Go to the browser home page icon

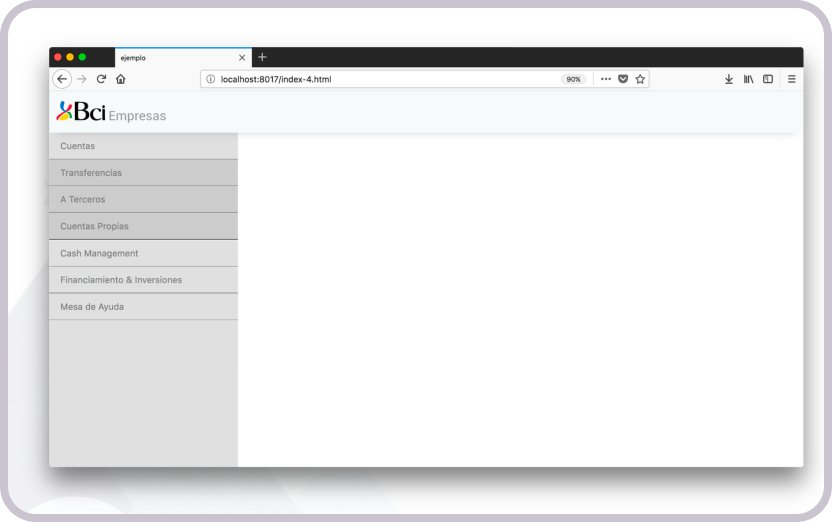click(120, 79)
